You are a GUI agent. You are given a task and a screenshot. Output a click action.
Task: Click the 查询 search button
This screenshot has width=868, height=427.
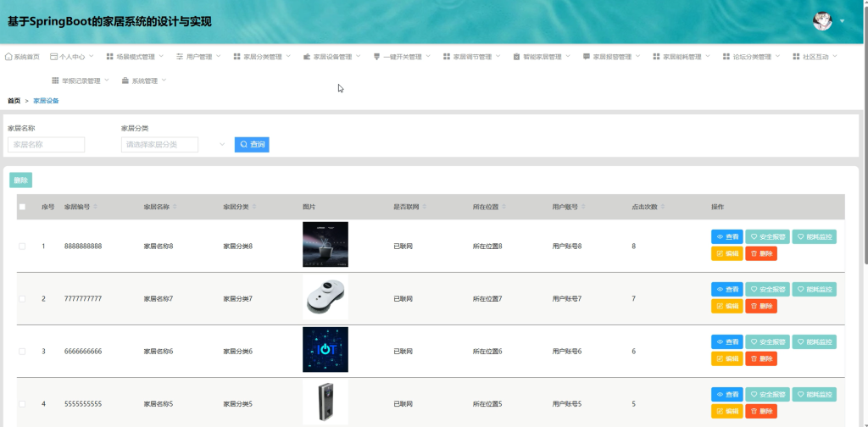click(252, 144)
